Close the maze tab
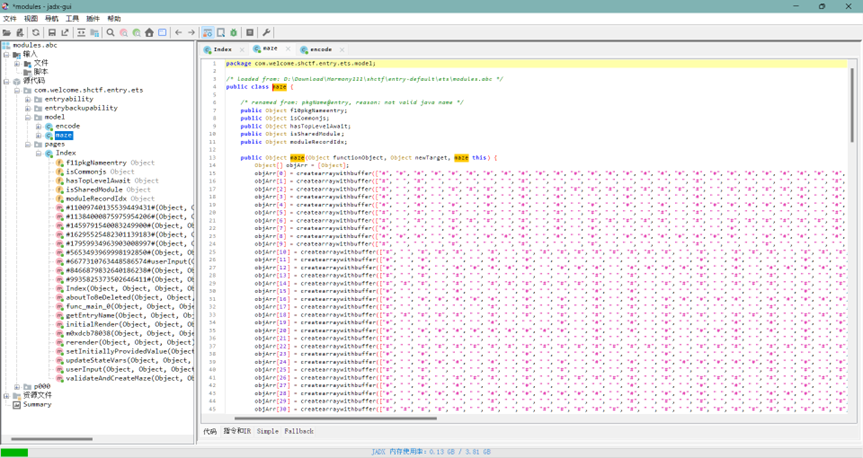 (x=288, y=49)
